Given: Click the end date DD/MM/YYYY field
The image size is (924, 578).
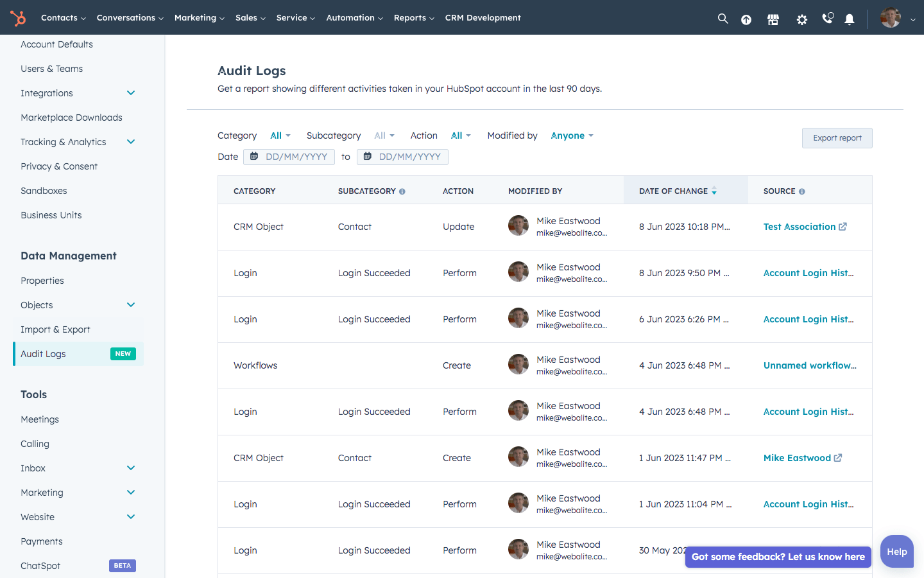Looking at the screenshot, I should [402, 157].
